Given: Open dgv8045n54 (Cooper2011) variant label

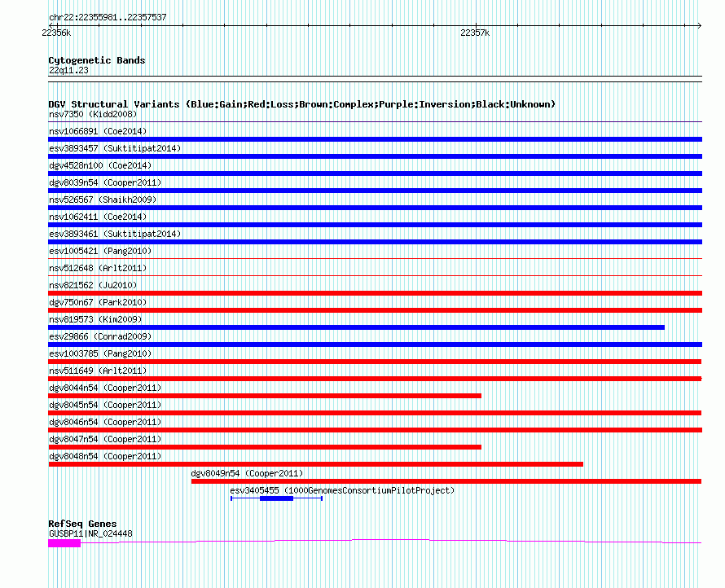Looking at the screenshot, I should point(105,405).
